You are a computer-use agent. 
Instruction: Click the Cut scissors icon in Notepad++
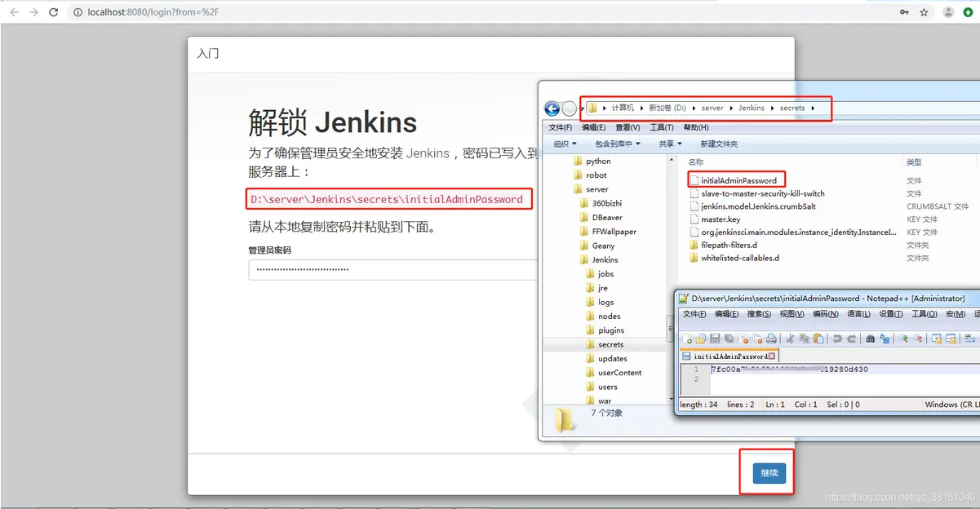pos(790,339)
